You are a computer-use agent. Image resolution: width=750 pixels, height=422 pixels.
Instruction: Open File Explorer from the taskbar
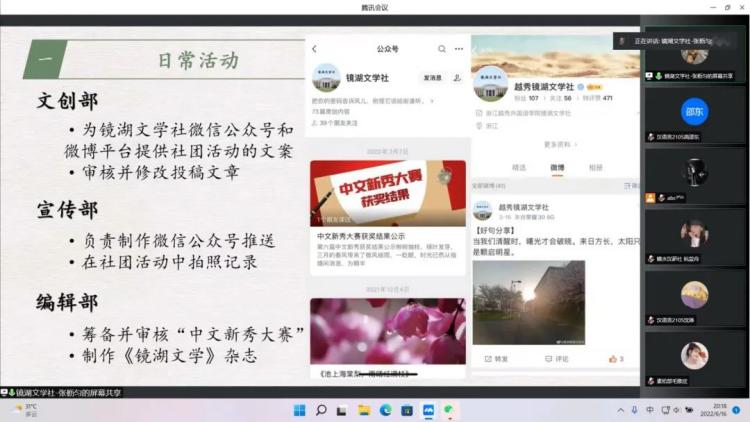click(x=364, y=410)
